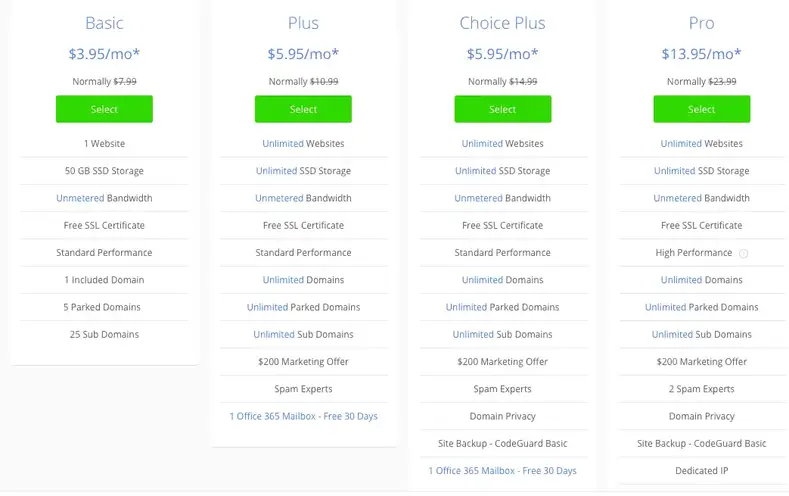Click the $3.95/mo Basic price
The image size is (789, 496).
pos(104,54)
